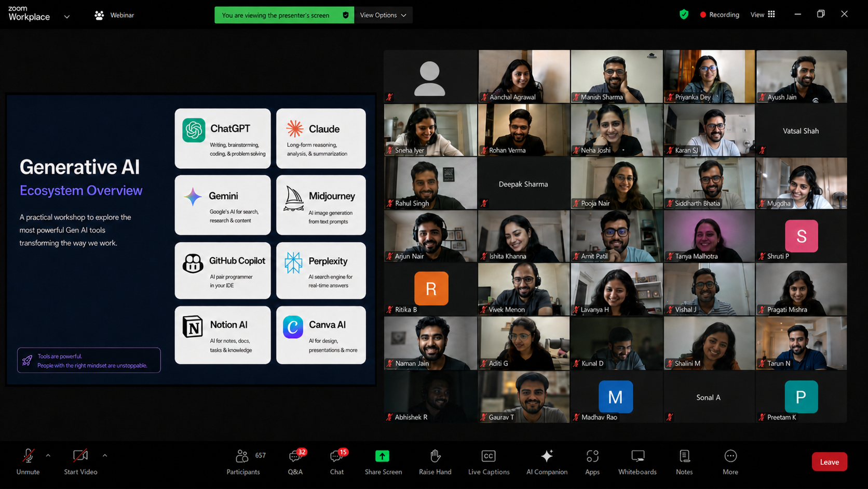Select Aanchal Agrawal's video tile
This screenshot has width=868, height=489.
[x=524, y=76]
